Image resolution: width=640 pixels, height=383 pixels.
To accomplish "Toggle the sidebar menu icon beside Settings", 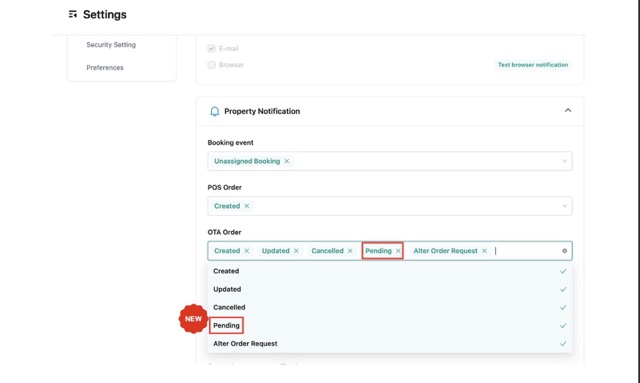I will 73,14.
